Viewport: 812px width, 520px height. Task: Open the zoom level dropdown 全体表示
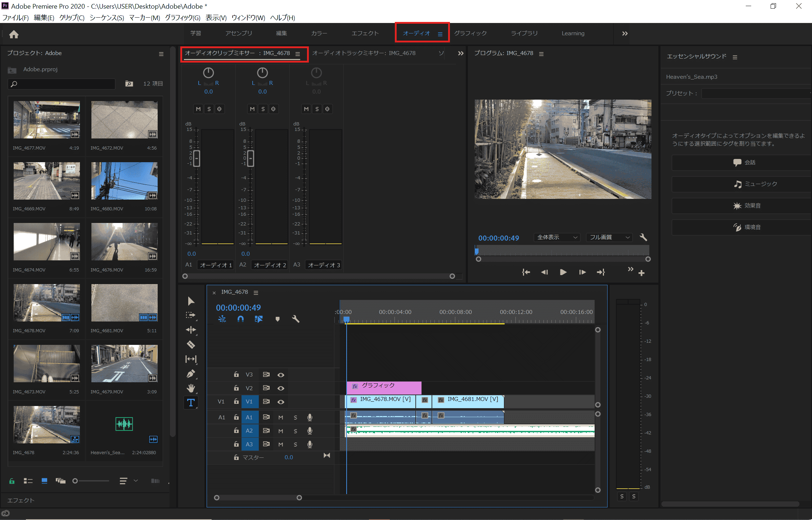[556, 237]
